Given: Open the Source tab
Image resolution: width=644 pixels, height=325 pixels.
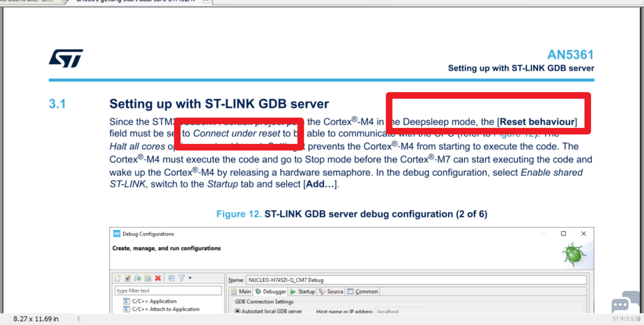Looking at the screenshot, I should coord(331,291).
